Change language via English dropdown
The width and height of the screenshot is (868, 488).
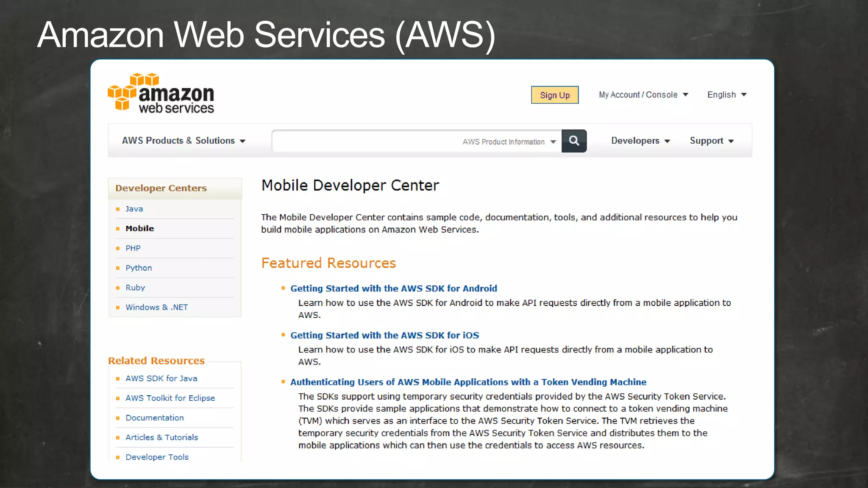(x=726, y=95)
